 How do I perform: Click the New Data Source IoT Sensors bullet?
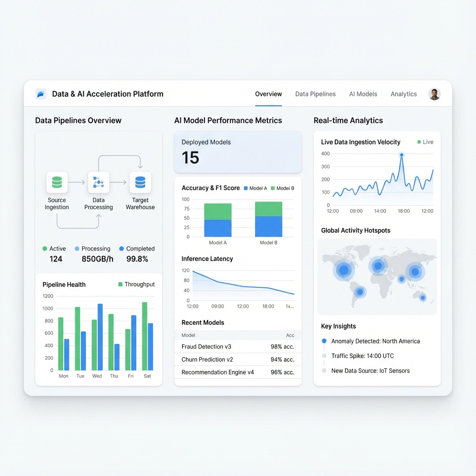click(x=324, y=370)
